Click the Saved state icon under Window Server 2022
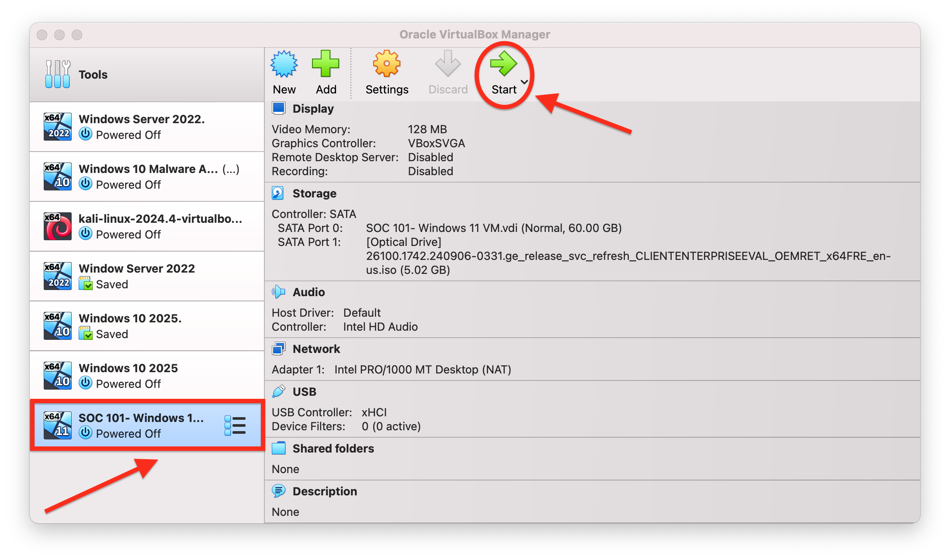This screenshot has height=560, width=950. (86, 284)
